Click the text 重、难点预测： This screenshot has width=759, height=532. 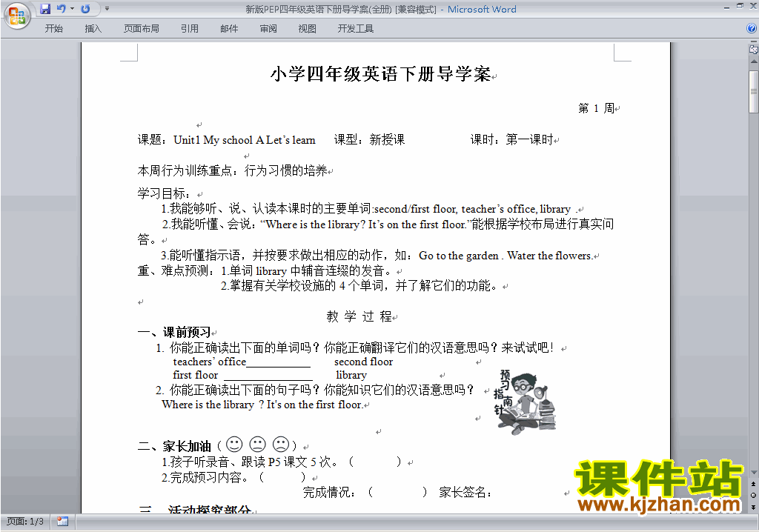tap(176, 270)
